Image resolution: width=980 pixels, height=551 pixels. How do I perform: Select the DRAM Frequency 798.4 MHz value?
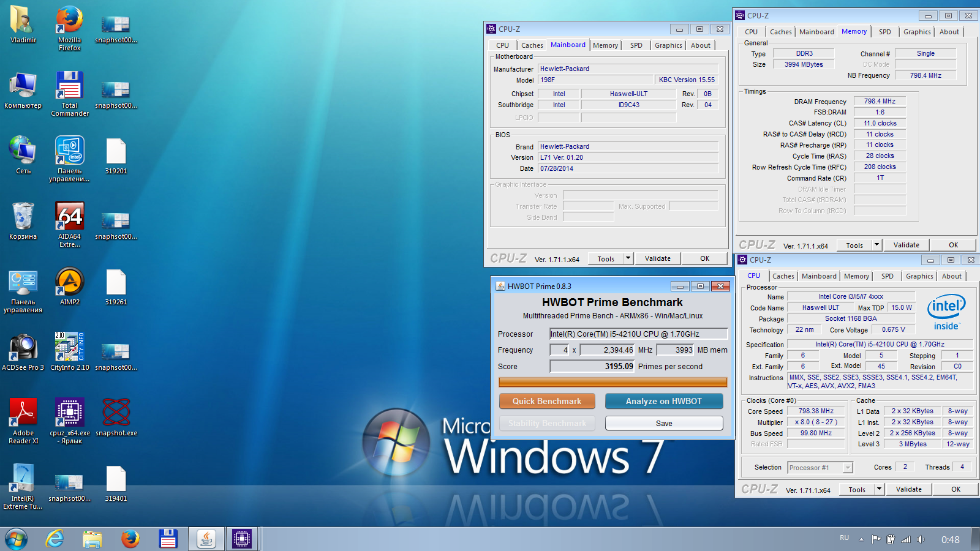point(880,101)
